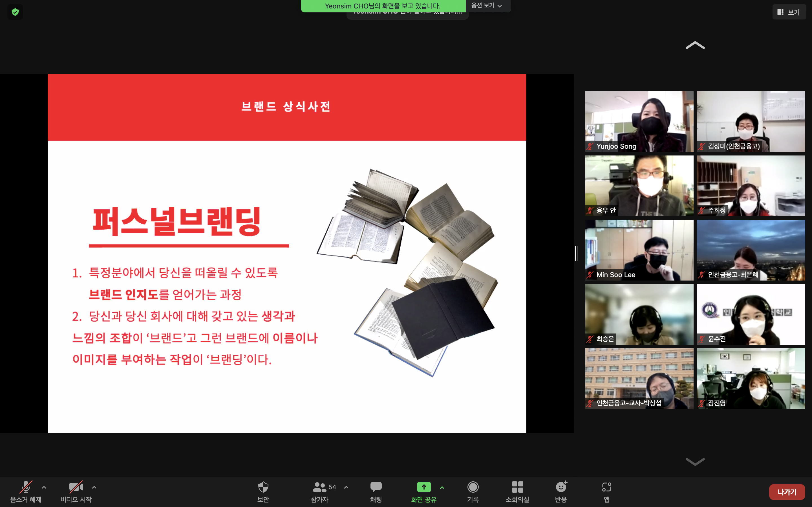Viewport: 812px width, 507px height.
Task: Turn on camera with 비디오 시작
Action: tap(76, 487)
